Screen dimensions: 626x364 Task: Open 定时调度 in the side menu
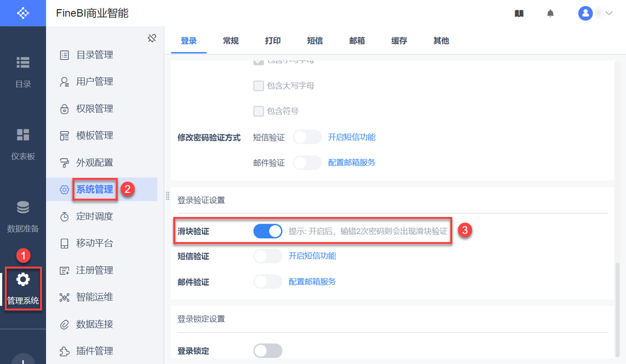click(x=95, y=216)
